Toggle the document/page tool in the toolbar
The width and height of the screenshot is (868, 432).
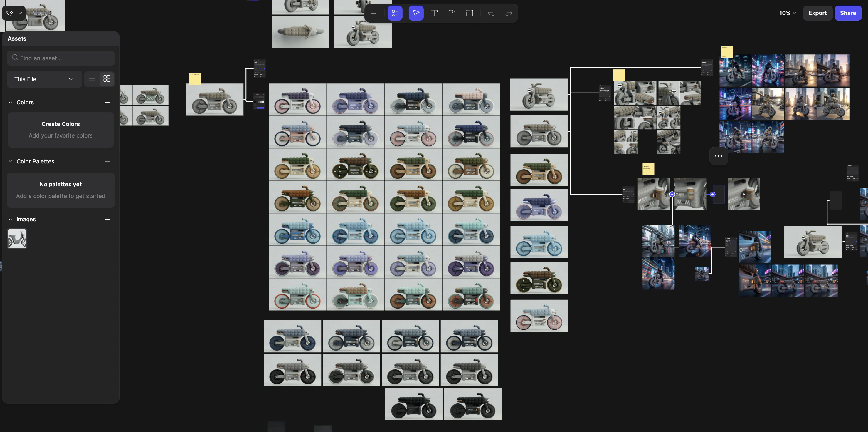coord(452,13)
